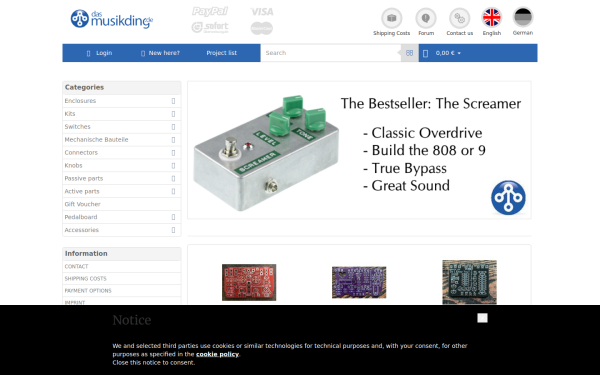Open the PAYMENT OPTIONS information link
The height and width of the screenshot is (375, 600).
[x=88, y=291]
